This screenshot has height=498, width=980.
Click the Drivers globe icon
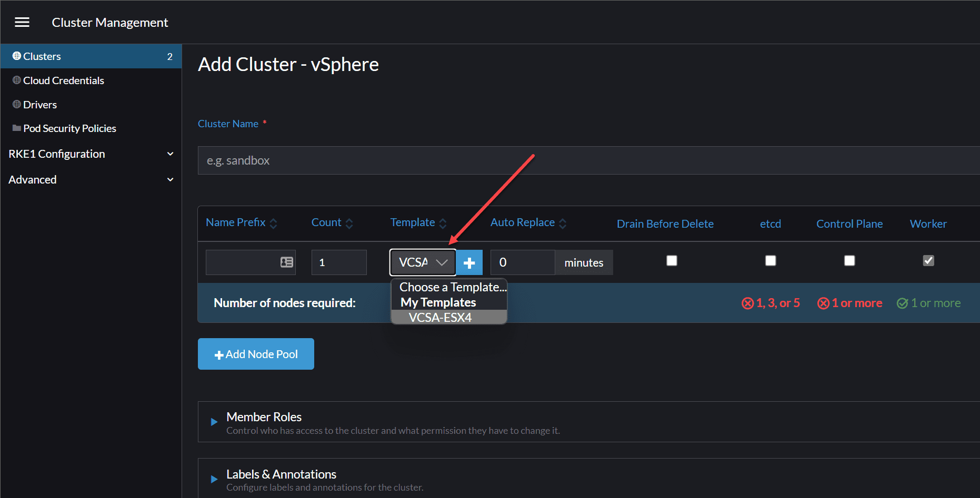[17, 104]
